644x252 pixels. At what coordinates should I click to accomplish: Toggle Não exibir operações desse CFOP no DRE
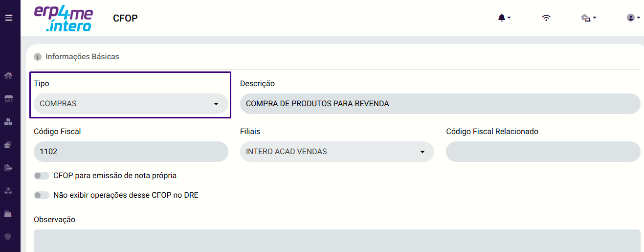point(42,195)
